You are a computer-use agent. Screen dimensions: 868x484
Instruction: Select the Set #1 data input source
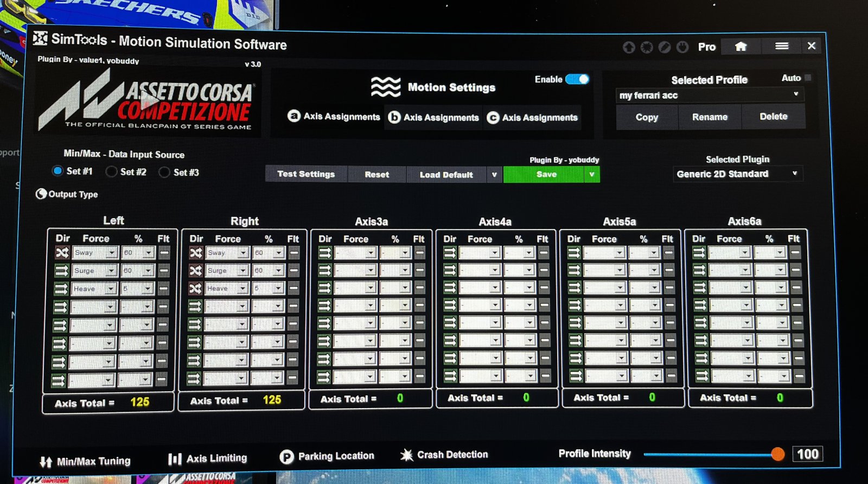tap(58, 171)
